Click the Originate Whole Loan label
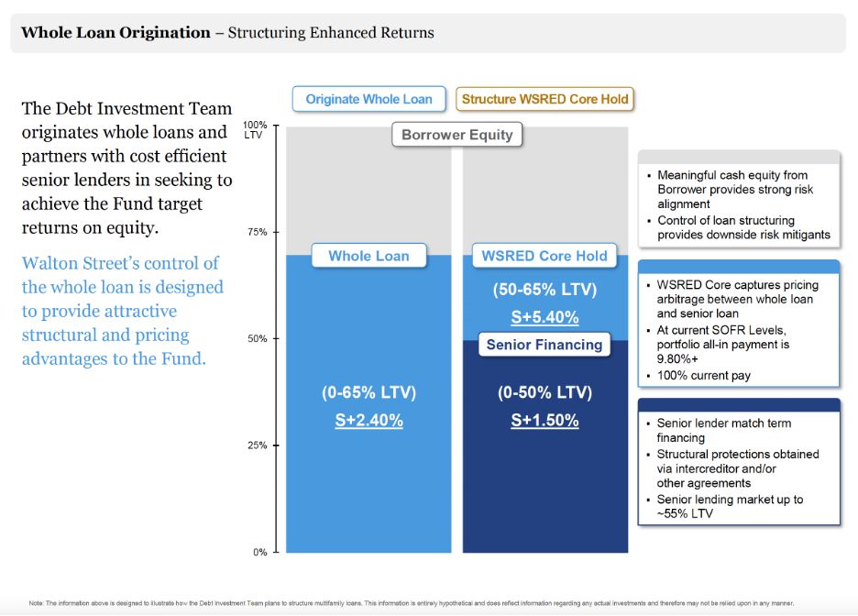The height and width of the screenshot is (616, 858). [368, 99]
